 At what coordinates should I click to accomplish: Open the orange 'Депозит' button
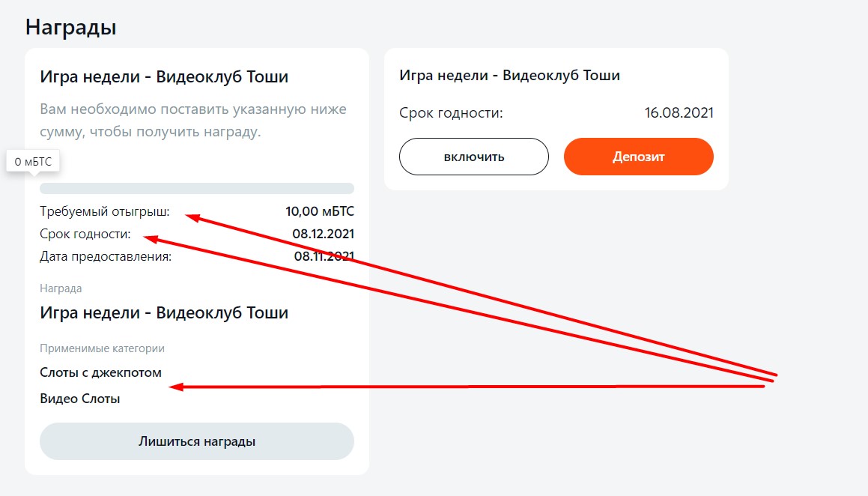tap(638, 157)
